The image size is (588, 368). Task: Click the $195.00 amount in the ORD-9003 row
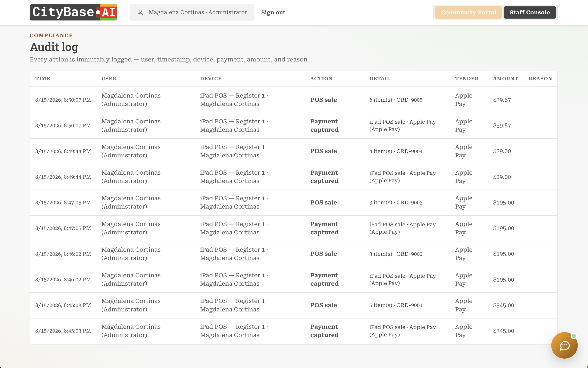[503, 203]
